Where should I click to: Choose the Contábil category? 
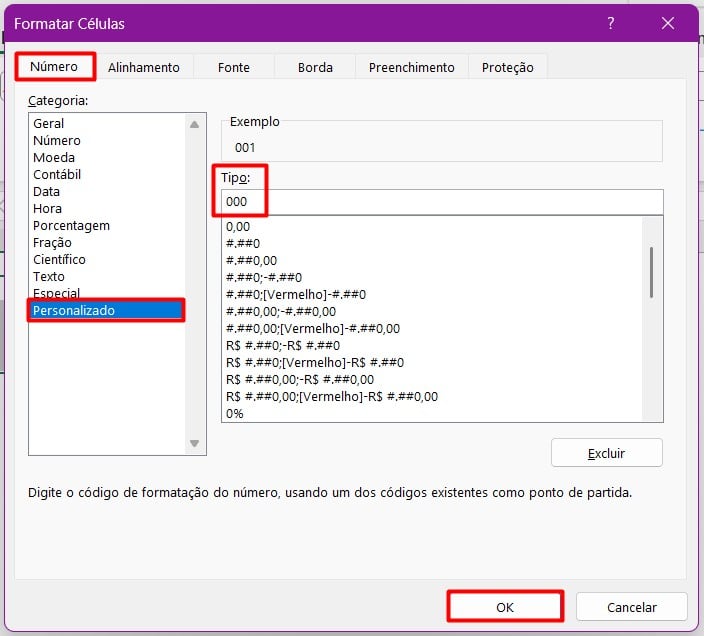[108, 175]
